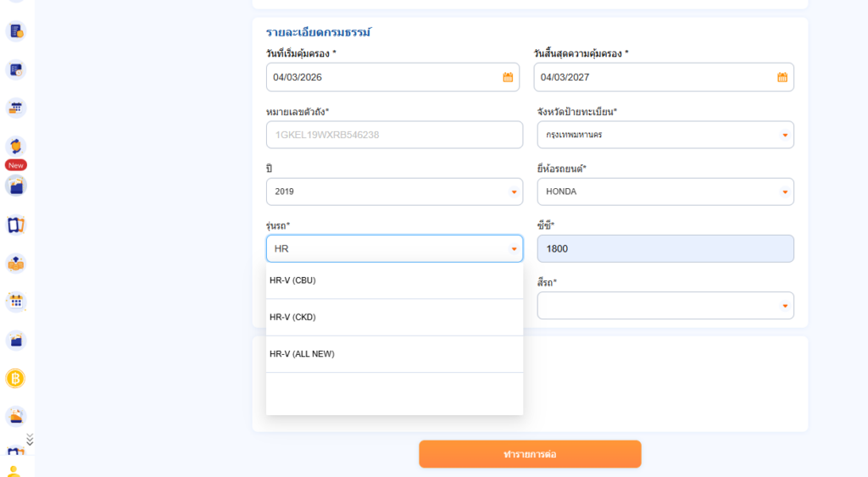Open the calendar with card sidebar icon

(x=16, y=108)
